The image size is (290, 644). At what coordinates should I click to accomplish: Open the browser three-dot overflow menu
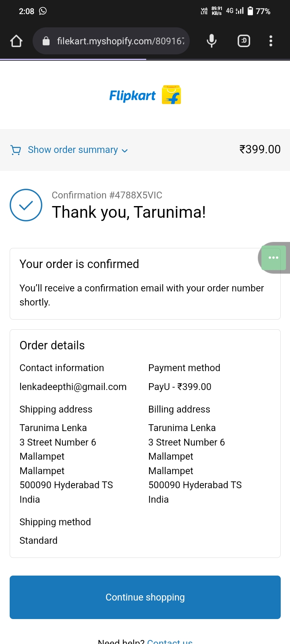(x=271, y=41)
